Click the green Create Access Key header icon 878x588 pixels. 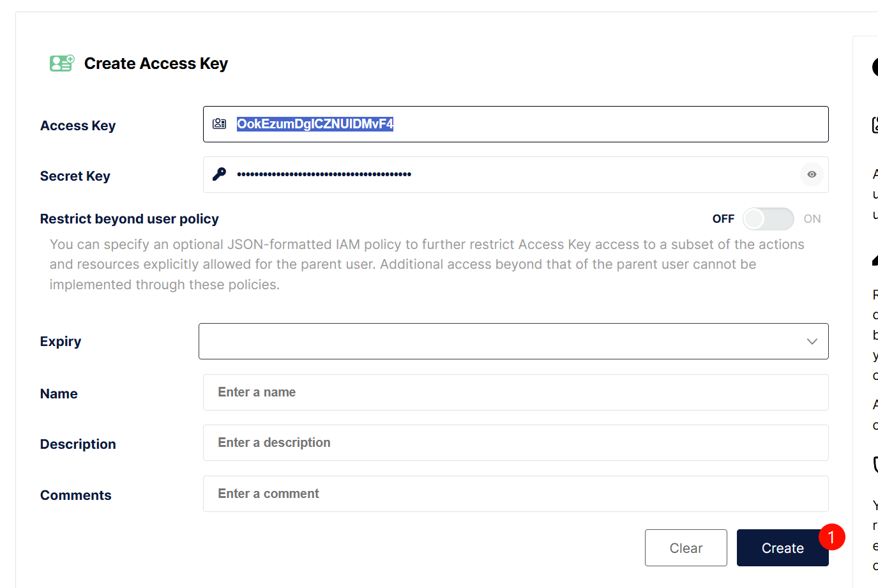[62, 63]
